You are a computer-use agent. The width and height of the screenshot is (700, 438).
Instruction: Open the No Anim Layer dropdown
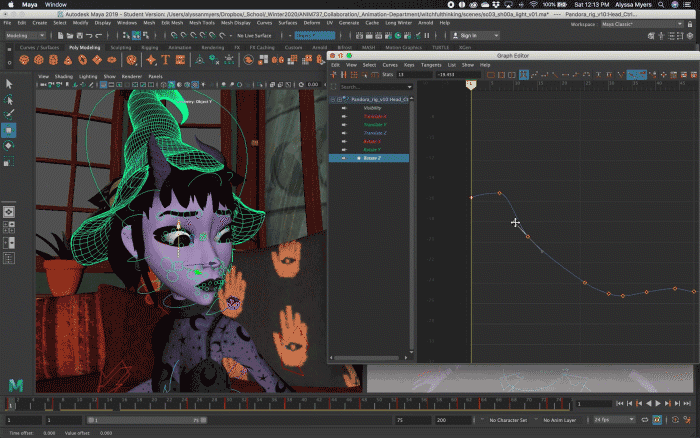559,420
